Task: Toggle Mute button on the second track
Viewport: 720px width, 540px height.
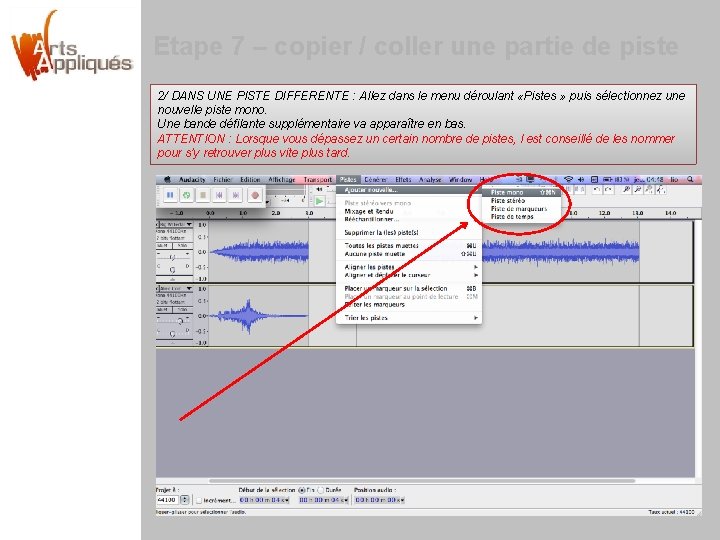Action: 164,310
